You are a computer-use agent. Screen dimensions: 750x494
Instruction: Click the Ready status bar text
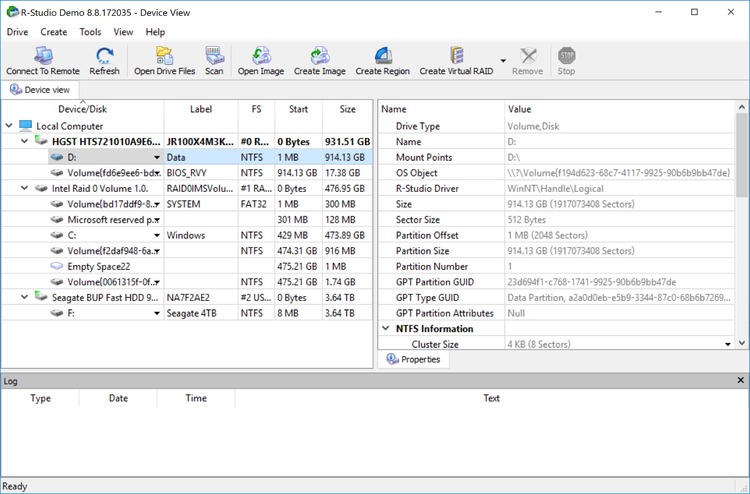[x=14, y=486]
